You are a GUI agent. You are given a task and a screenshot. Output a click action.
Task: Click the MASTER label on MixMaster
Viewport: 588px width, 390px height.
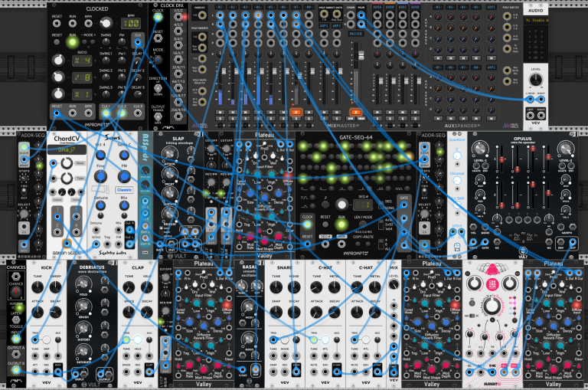click(355, 34)
